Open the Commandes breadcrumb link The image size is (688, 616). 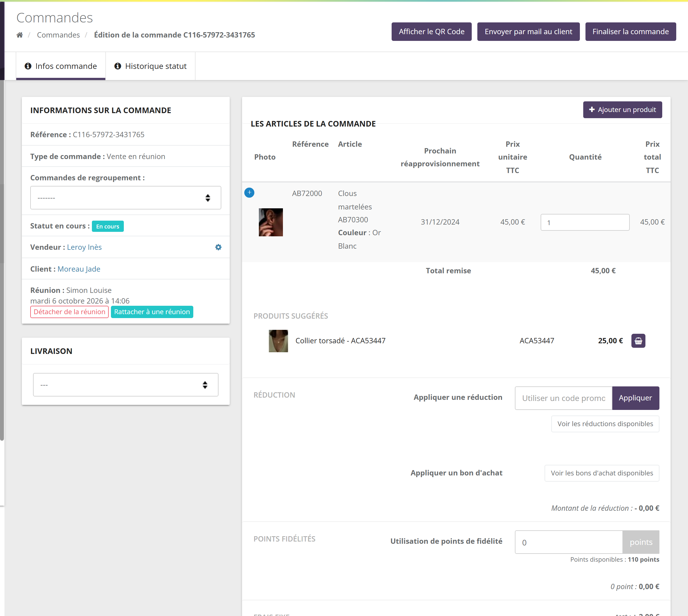point(58,35)
